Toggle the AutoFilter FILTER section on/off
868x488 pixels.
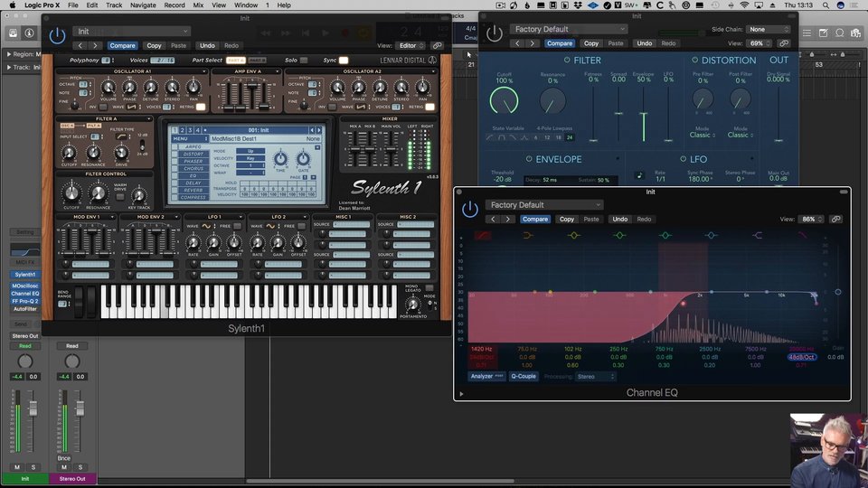(x=567, y=60)
